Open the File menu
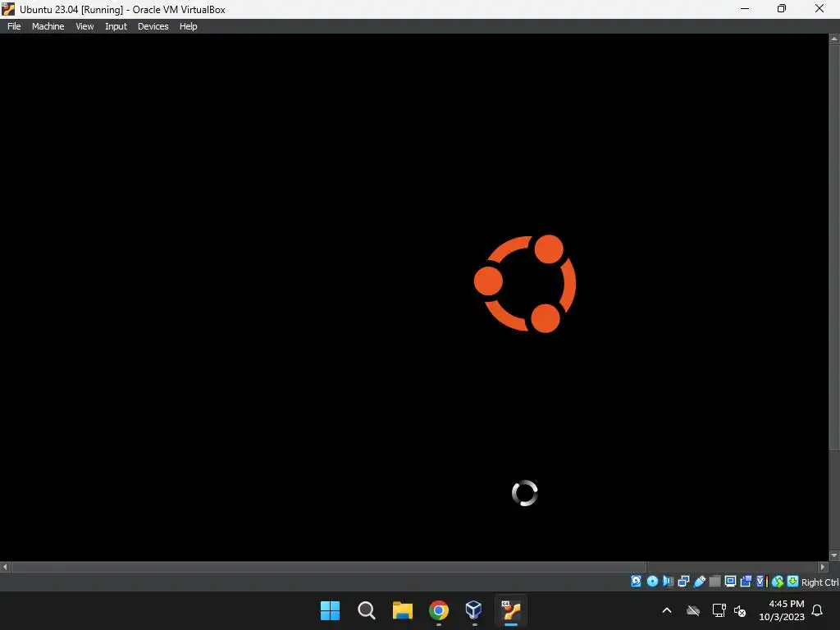 (x=14, y=26)
